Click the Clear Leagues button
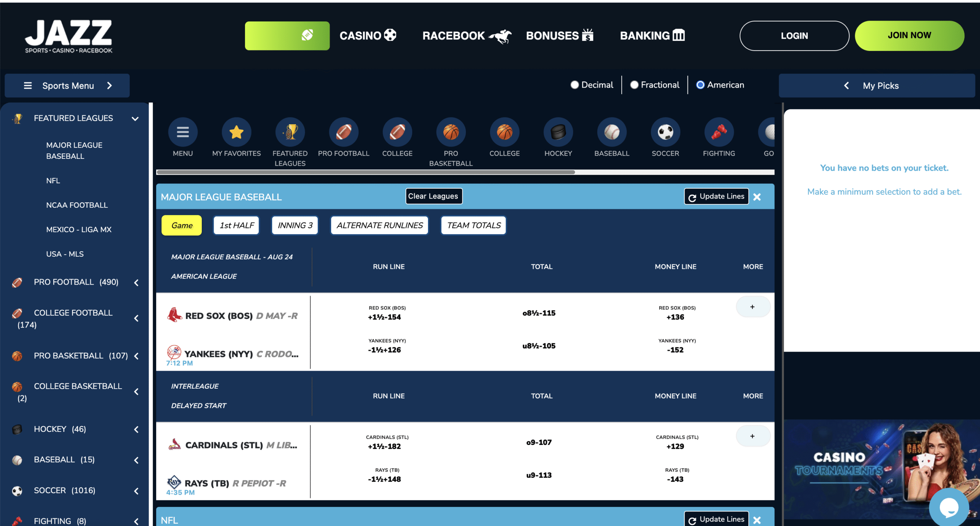 tap(433, 196)
